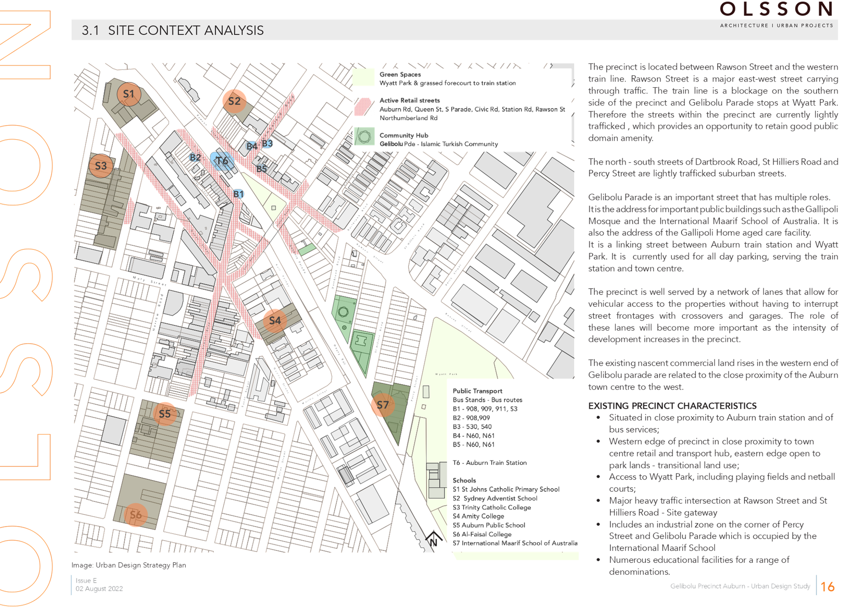Viewport: 868px width, 611px height.
Task: Click the S6 Al-Faisal College marker
Action: click(x=135, y=515)
